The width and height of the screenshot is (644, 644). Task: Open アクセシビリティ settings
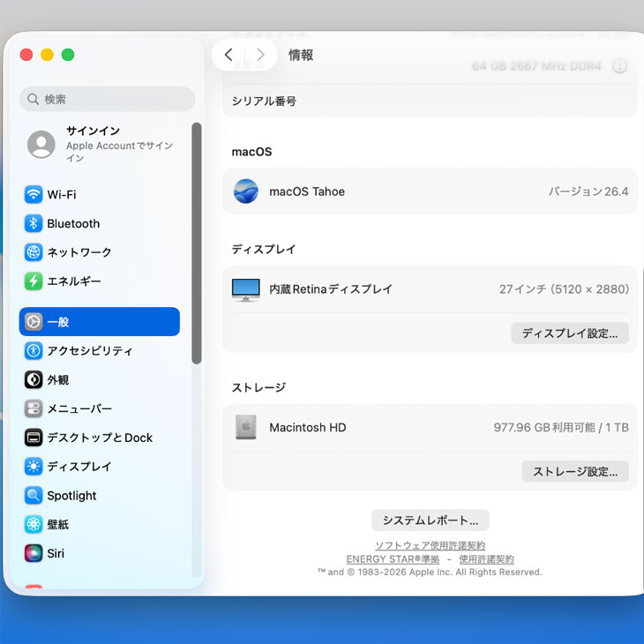pos(89,351)
